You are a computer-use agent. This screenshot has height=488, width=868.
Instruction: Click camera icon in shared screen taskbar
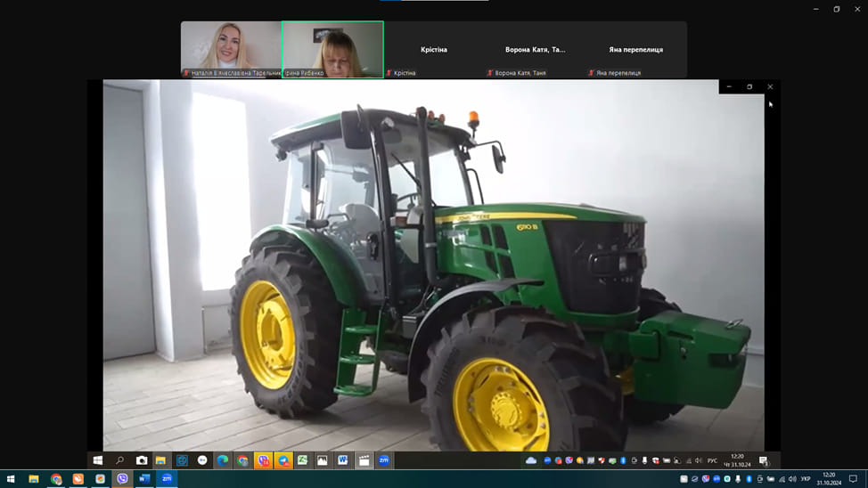coord(142,460)
